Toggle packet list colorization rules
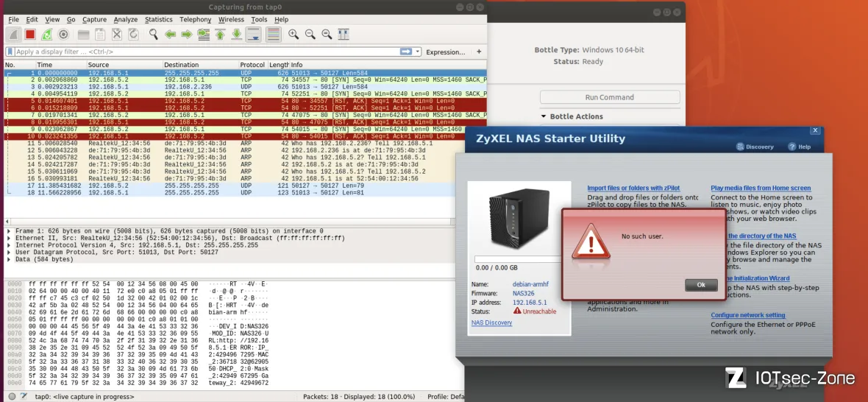This screenshot has height=402, width=868. point(273,35)
